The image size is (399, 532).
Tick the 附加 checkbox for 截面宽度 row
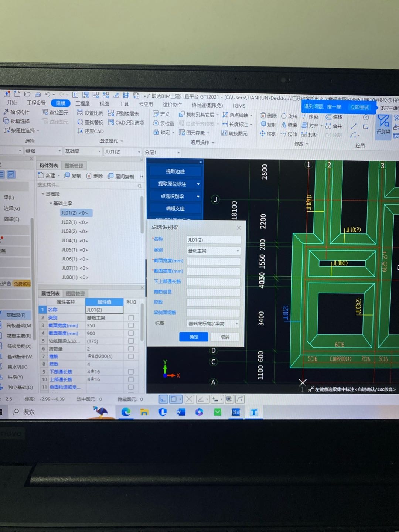click(x=131, y=325)
